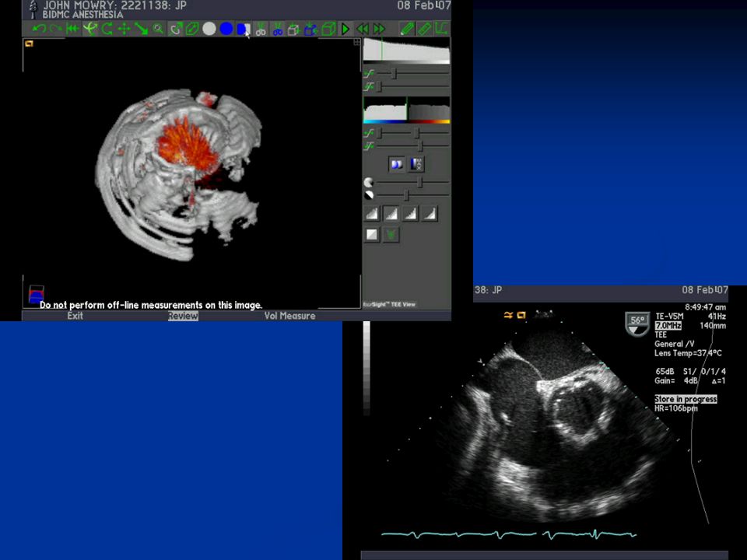Click the color Doppler histogram display

click(x=406, y=110)
